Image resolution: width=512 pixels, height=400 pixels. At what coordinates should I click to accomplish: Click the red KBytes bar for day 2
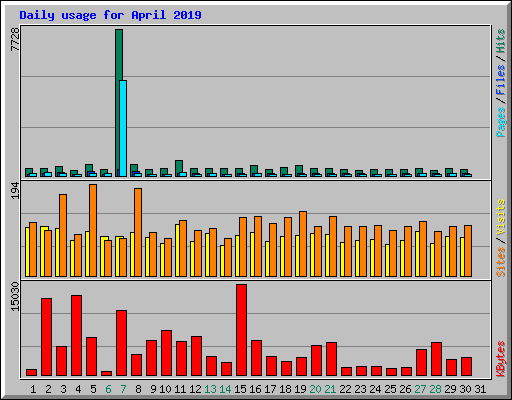coord(47,337)
